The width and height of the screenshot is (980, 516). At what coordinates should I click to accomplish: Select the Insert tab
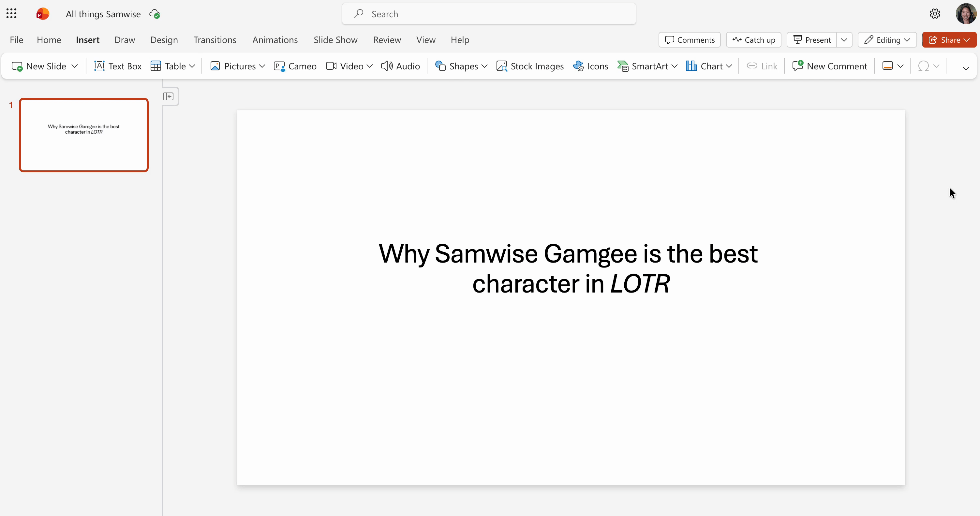[87, 40]
